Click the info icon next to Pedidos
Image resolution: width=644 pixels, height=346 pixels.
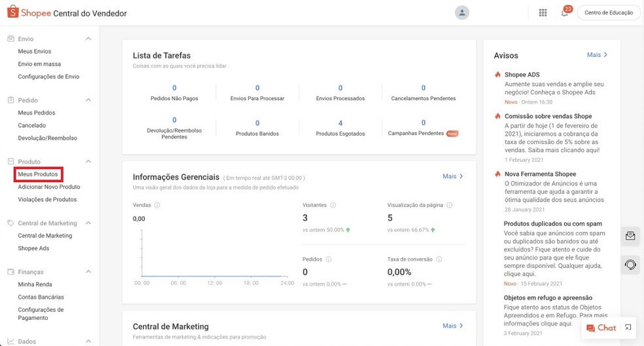[329, 259]
